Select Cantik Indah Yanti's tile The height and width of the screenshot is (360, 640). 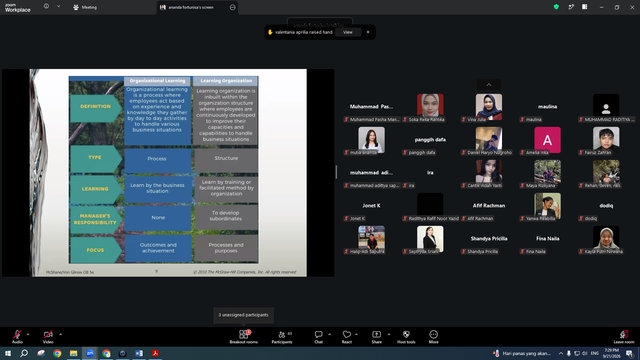489,172
